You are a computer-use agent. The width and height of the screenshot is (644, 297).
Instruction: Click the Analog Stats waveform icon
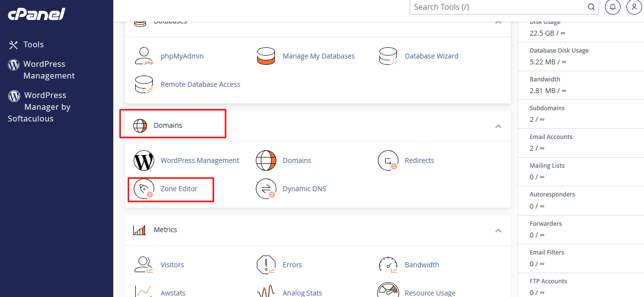(x=266, y=290)
